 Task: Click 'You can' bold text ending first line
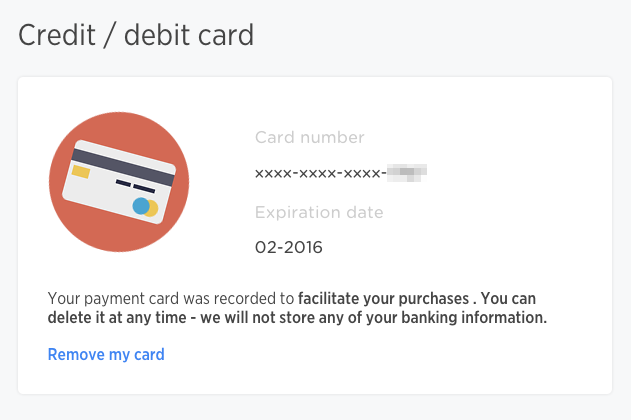[x=508, y=299]
